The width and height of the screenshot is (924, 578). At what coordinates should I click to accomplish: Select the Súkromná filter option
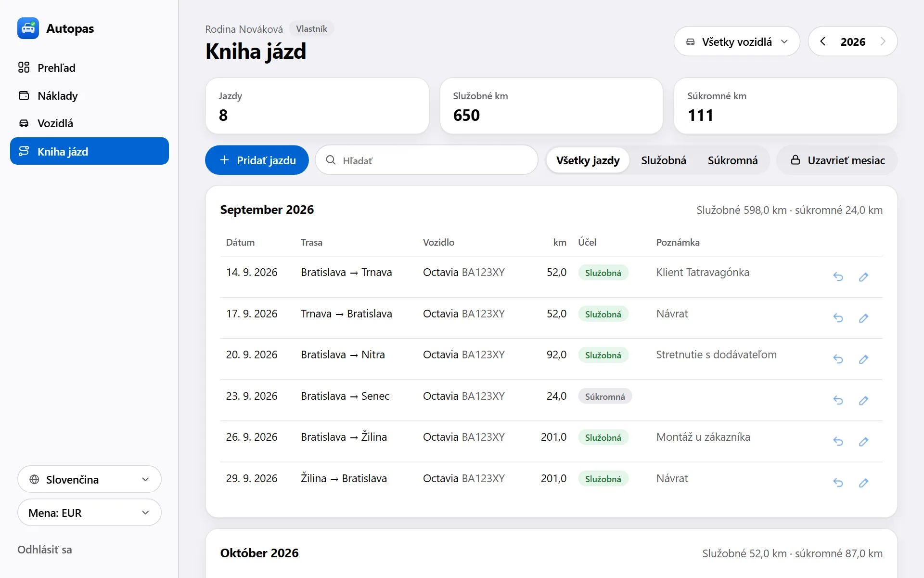(x=732, y=160)
